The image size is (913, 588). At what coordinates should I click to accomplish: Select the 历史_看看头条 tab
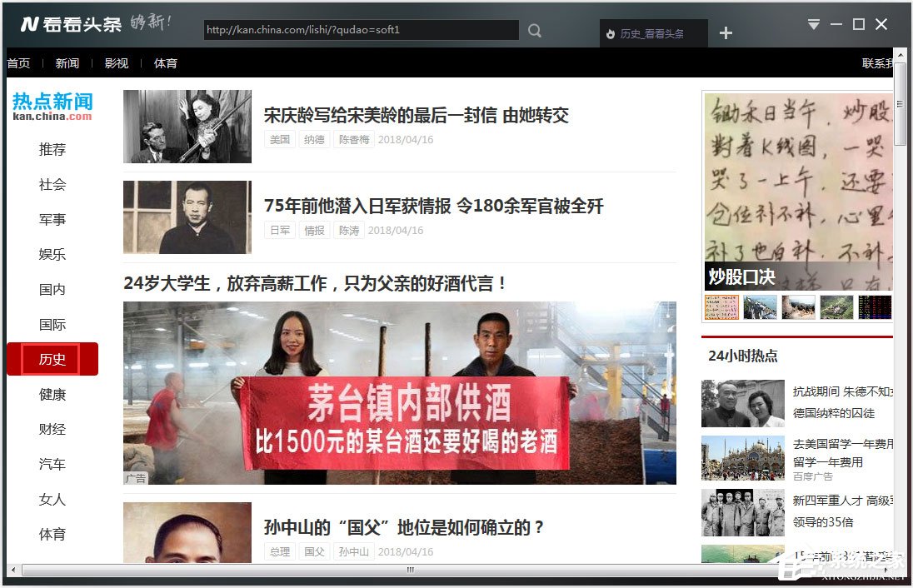click(x=652, y=34)
